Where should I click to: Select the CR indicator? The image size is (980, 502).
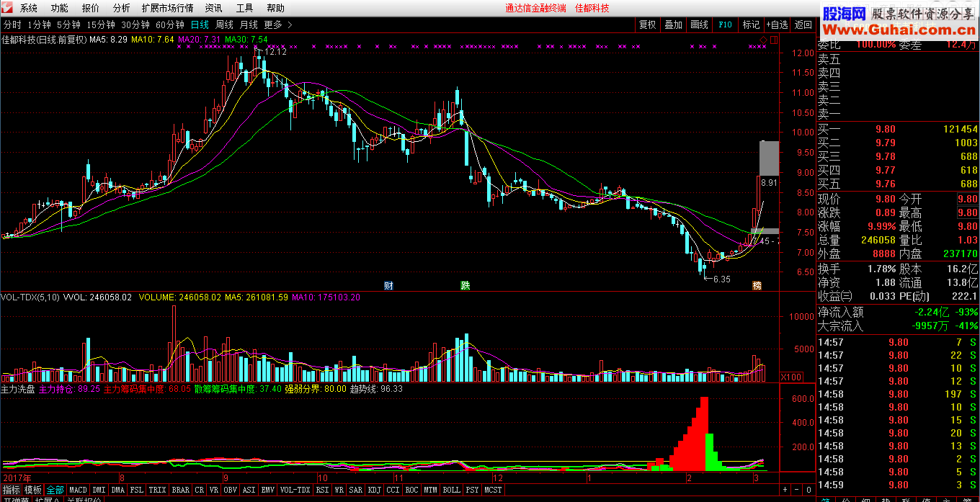pos(200,490)
